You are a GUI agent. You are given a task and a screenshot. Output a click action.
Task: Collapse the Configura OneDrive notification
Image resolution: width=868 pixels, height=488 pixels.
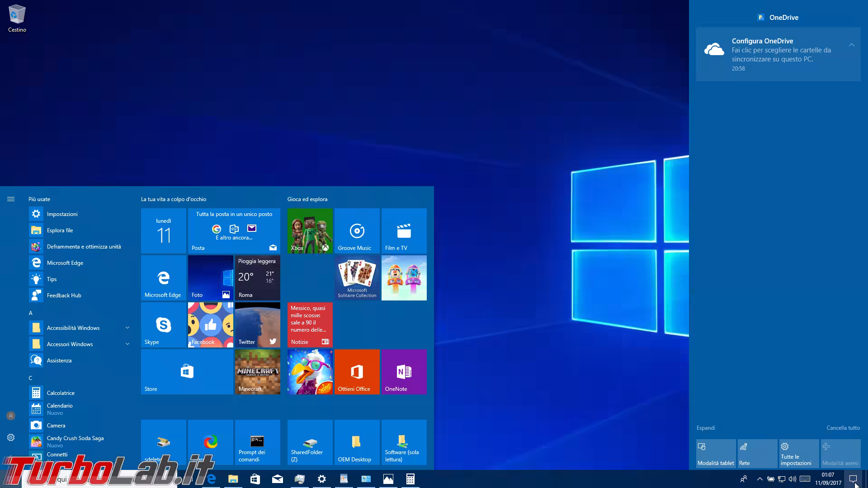(x=852, y=45)
